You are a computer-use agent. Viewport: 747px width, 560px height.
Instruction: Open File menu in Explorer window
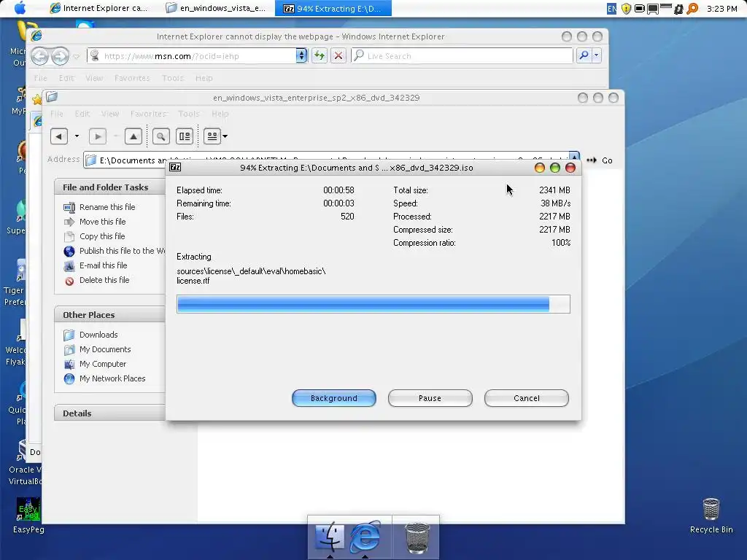tap(57, 114)
